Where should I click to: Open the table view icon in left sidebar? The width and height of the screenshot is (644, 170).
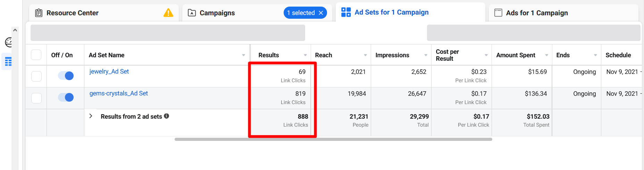click(x=8, y=62)
